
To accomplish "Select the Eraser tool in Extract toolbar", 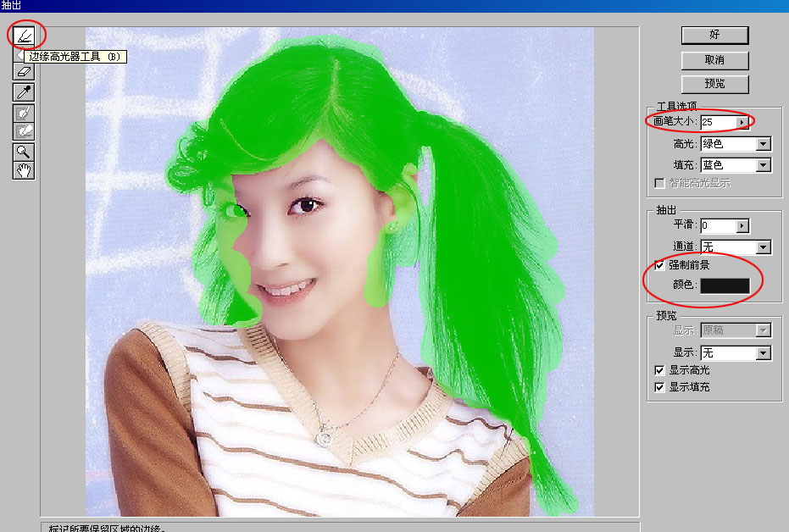I will 24,72.
